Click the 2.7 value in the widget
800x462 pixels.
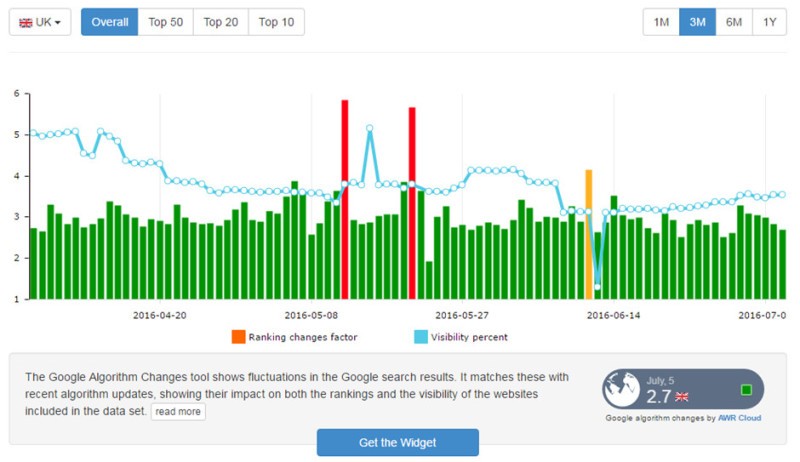point(659,396)
